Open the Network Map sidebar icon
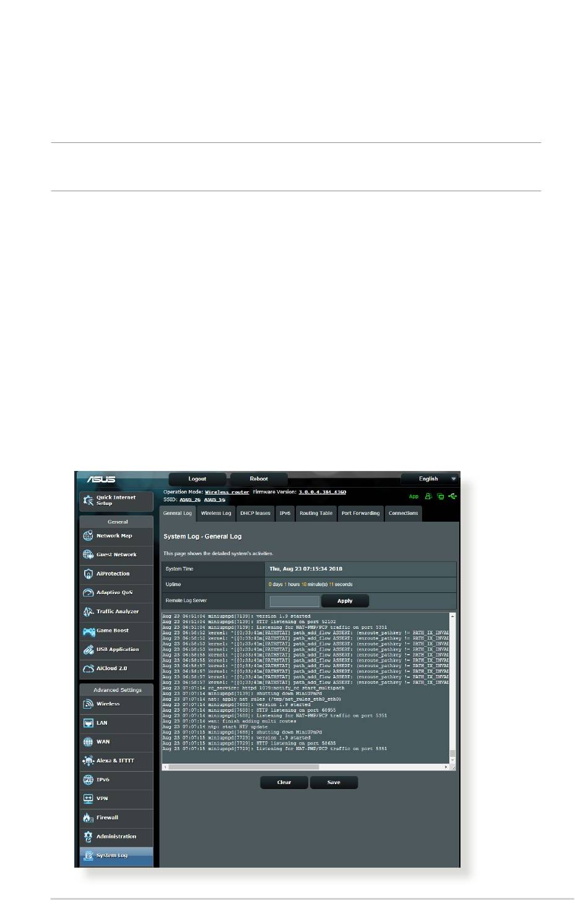 (x=89, y=536)
